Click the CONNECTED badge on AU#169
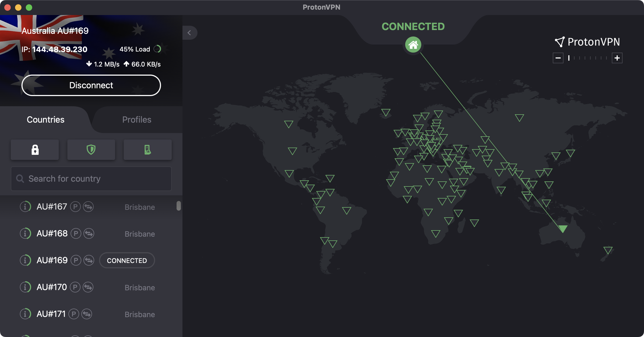The image size is (644, 337). click(x=127, y=260)
